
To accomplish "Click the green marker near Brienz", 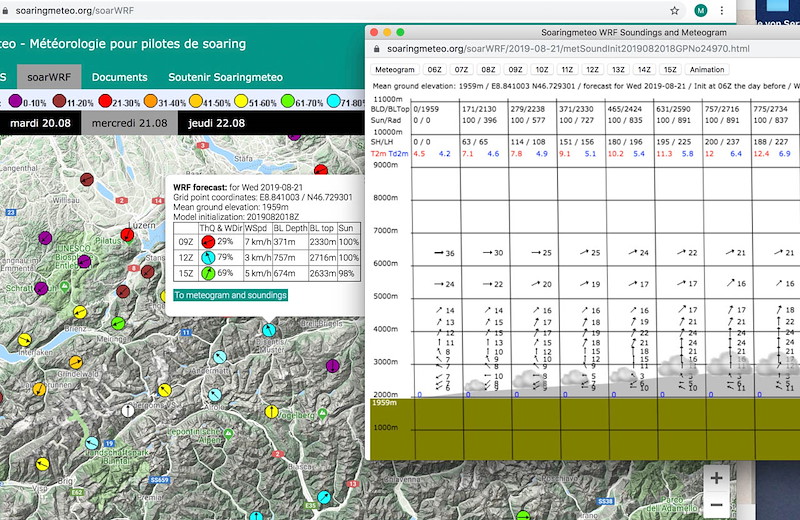I will point(118,323).
